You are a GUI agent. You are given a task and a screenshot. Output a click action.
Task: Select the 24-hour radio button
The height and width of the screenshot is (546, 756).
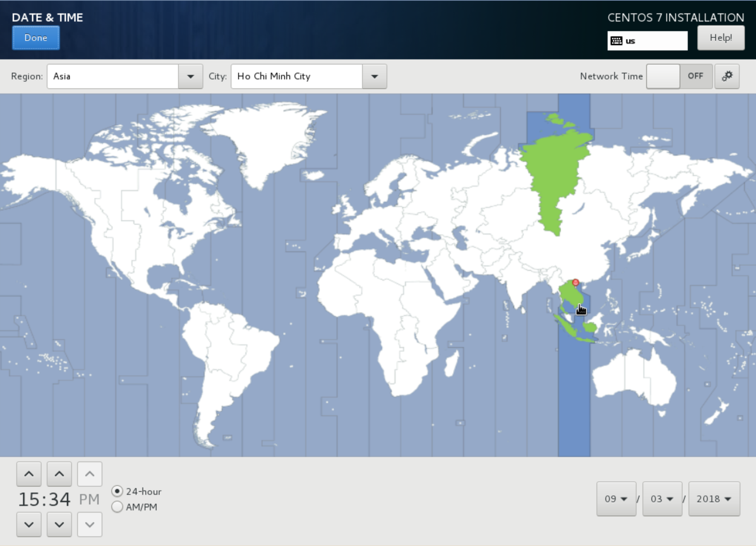tap(117, 491)
